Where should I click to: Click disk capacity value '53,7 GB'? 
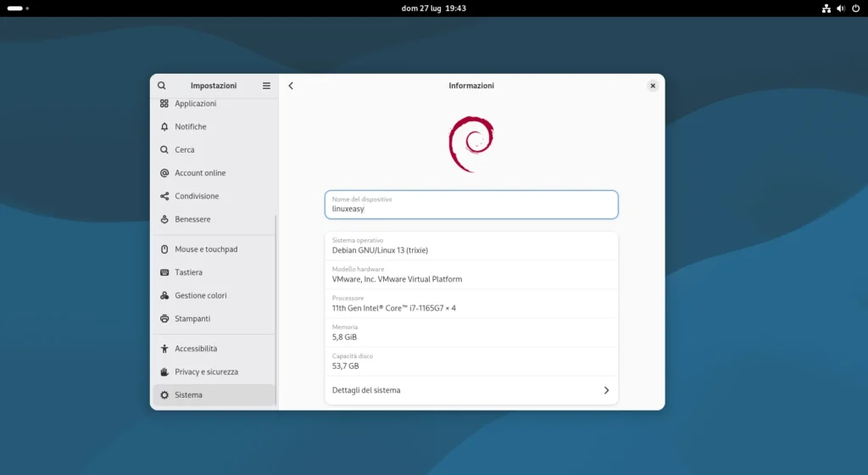[x=346, y=366]
